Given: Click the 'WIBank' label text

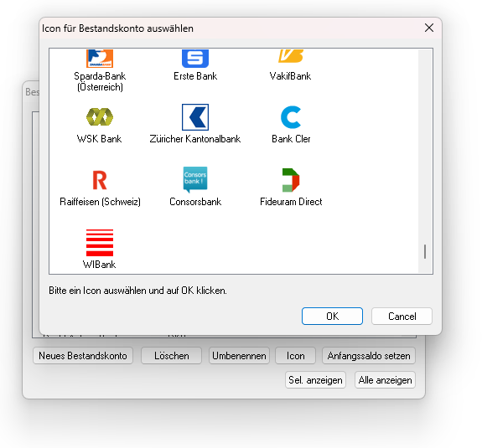Looking at the screenshot, I should pyautogui.click(x=99, y=265).
